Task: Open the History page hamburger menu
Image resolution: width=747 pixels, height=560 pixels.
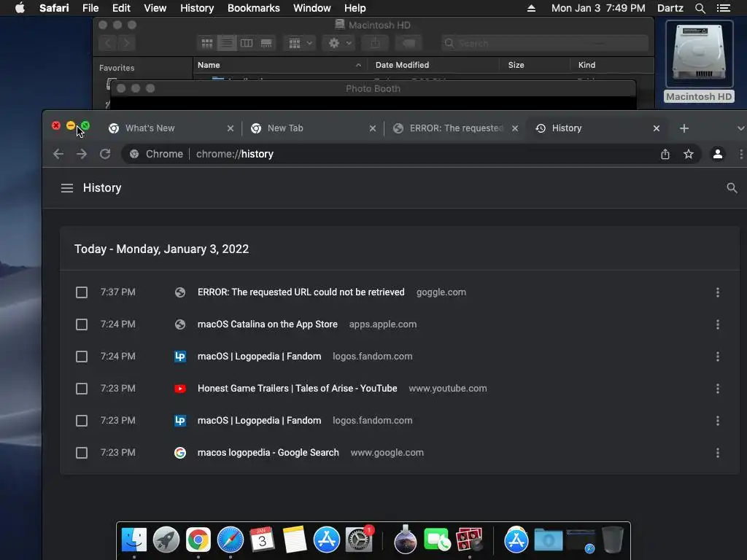Action: [66, 188]
